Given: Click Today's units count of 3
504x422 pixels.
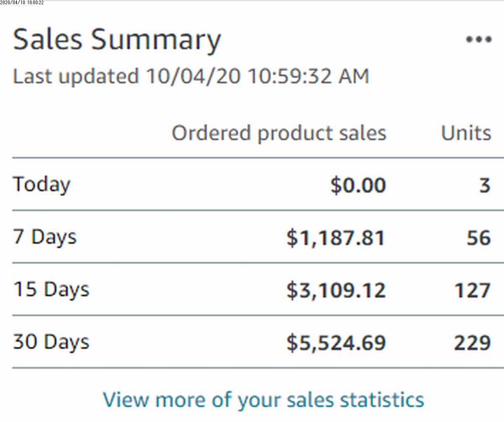Looking at the screenshot, I should pyautogui.click(x=485, y=185).
